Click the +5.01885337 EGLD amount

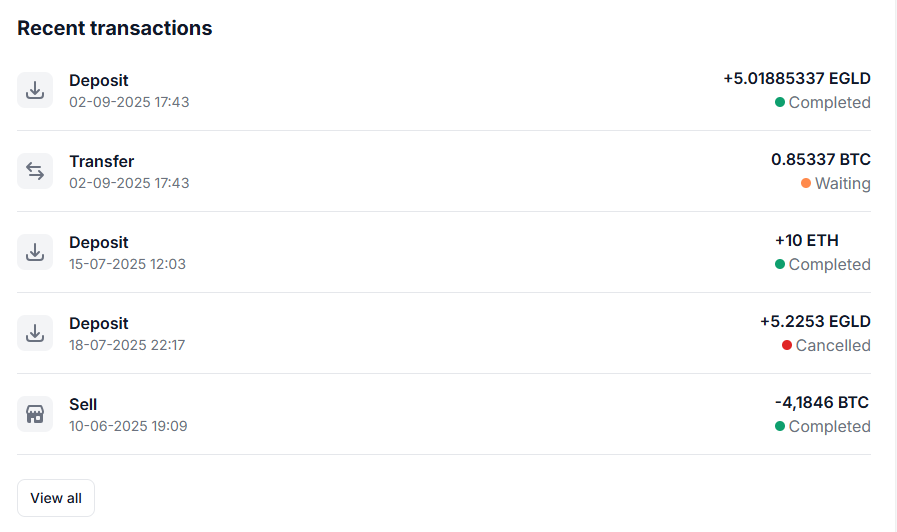point(797,78)
